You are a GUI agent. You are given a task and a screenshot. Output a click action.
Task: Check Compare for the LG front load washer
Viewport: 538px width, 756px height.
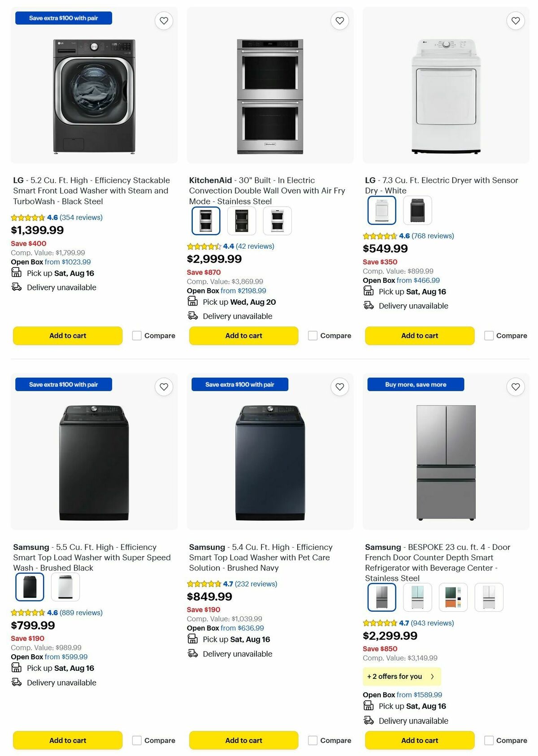coord(136,335)
